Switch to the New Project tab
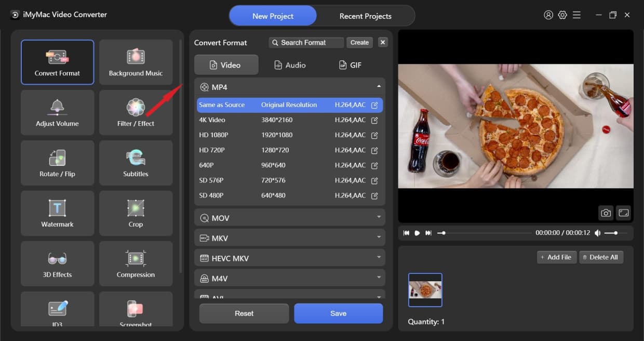The height and width of the screenshot is (341, 644). [273, 16]
